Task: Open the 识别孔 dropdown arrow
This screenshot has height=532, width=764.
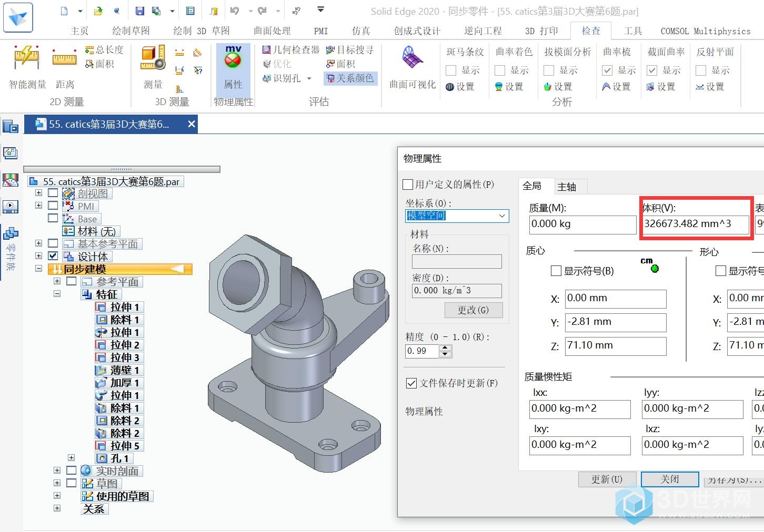Action: pos(309,79)
